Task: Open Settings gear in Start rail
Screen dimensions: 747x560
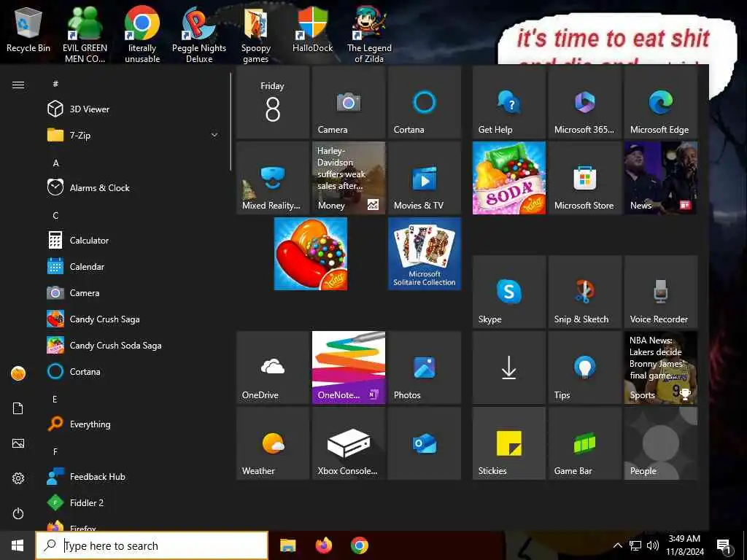Action: 18,478
